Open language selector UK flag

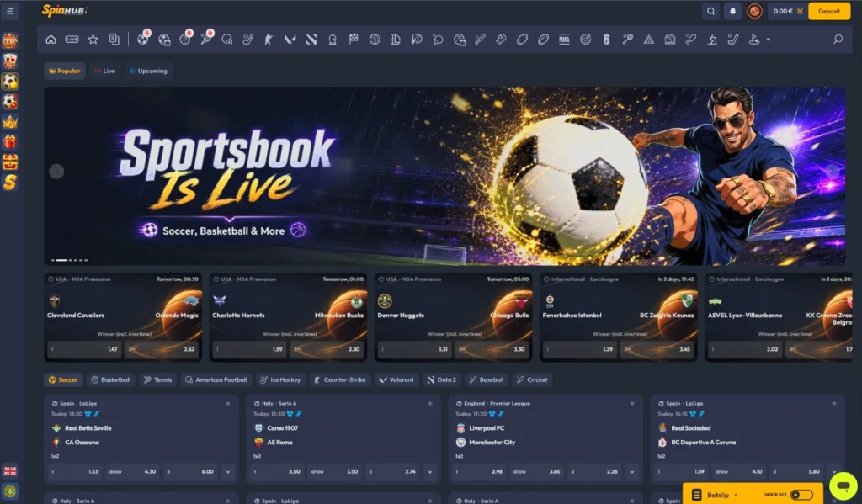pyautogui.click(x=10, y=471)
